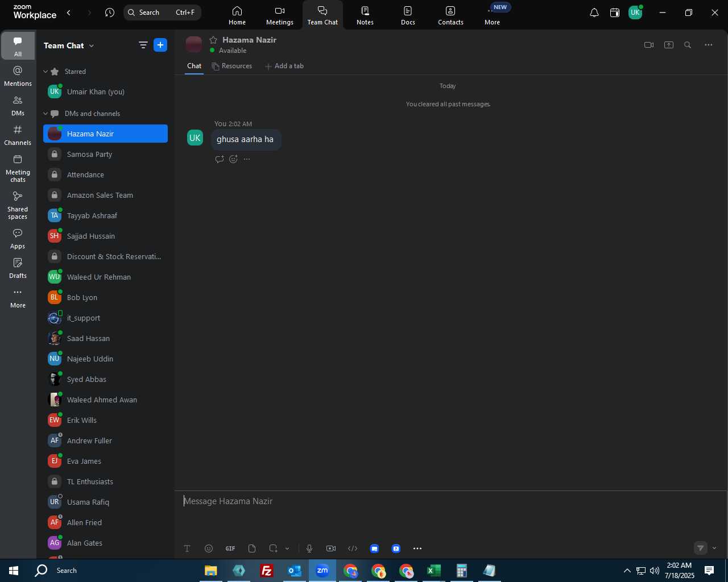Open the Team Chat dropdown header

tap(69, 45)
